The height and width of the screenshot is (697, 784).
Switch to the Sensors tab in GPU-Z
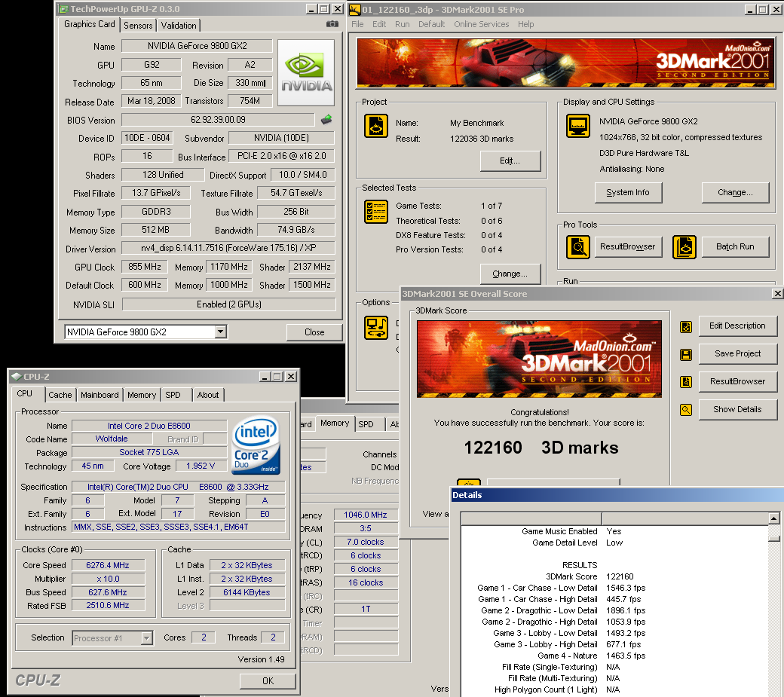point(138,26)
